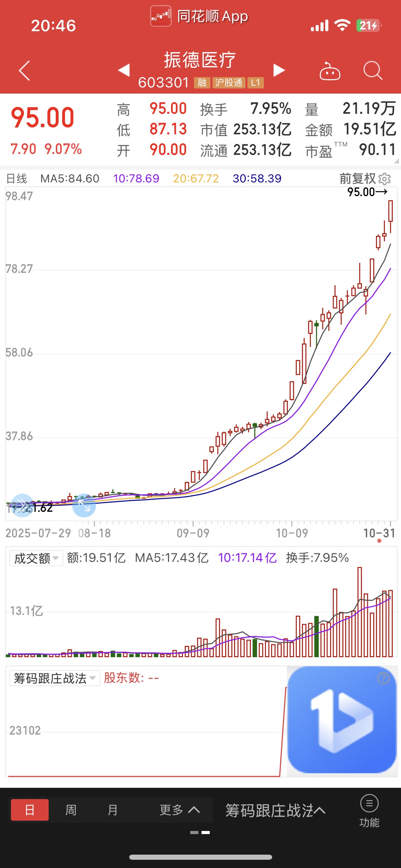This screenshot has width=401, height=868.
Task: Go to previous stock with left triangle
Action: pos(124,70)
